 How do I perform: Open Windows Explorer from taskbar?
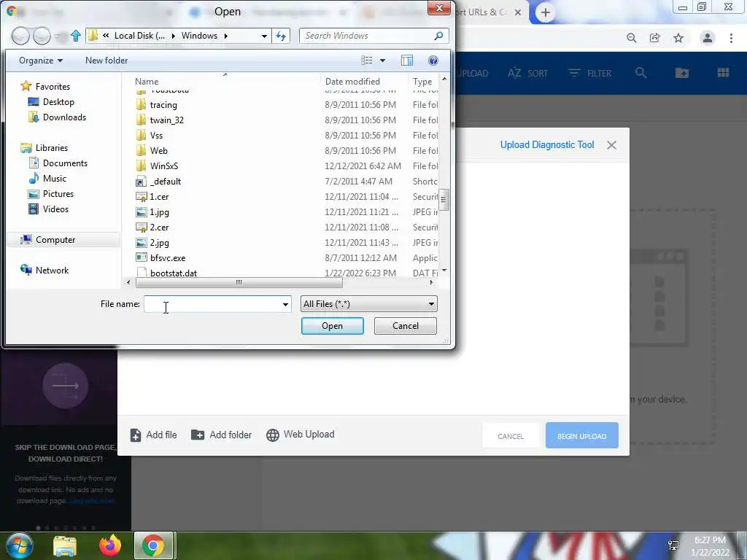pyautogui.click(x=65, y=545)
